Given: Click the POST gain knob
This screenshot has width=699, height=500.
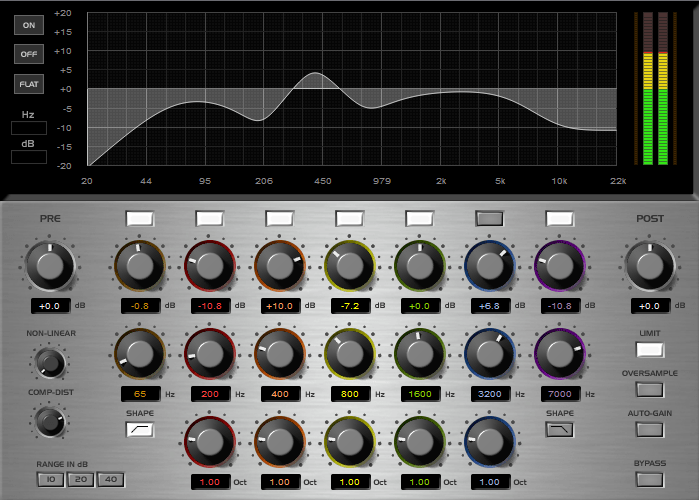Looking at the screenshot, I should [x=649, y=265].
